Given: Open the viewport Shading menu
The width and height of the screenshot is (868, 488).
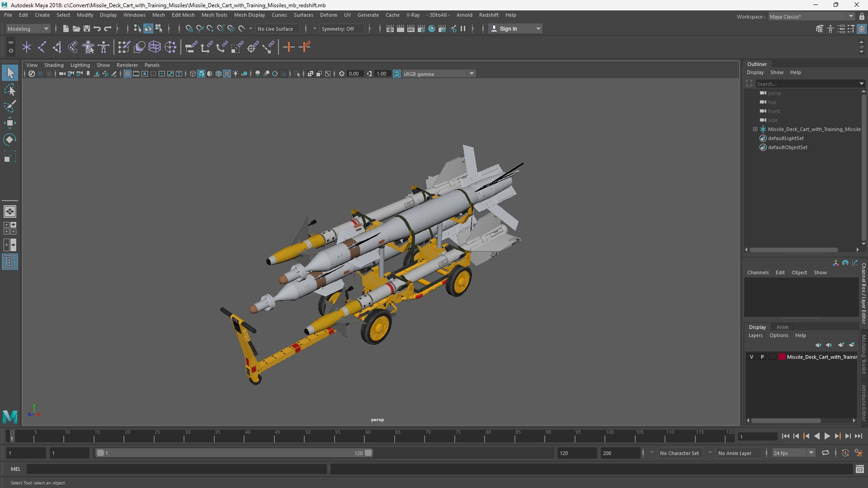Looking at the screenshot, I should tap(54, 65).
